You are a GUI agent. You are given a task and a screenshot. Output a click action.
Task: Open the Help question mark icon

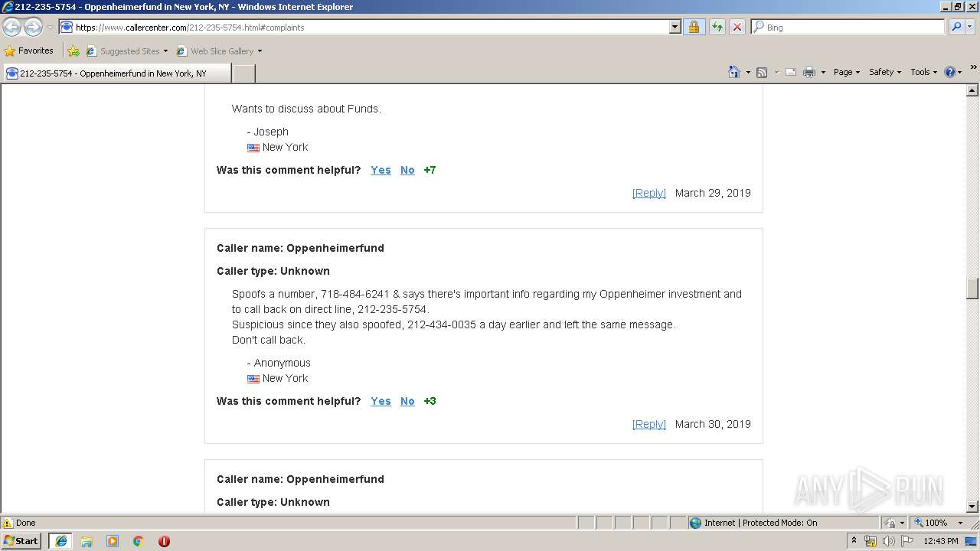tap(953, 72)
